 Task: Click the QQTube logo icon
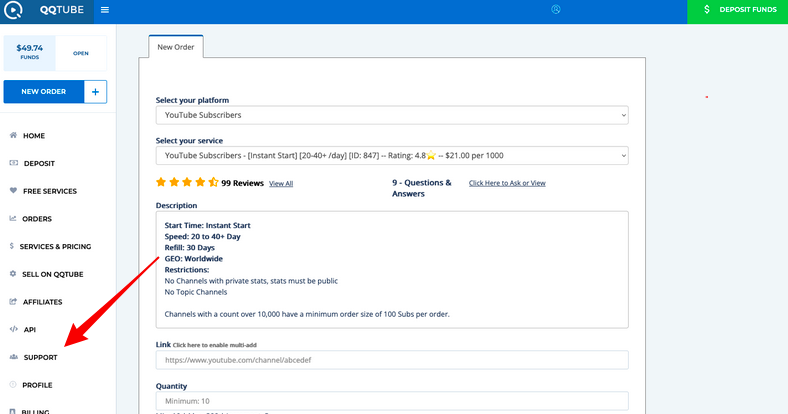13,10
